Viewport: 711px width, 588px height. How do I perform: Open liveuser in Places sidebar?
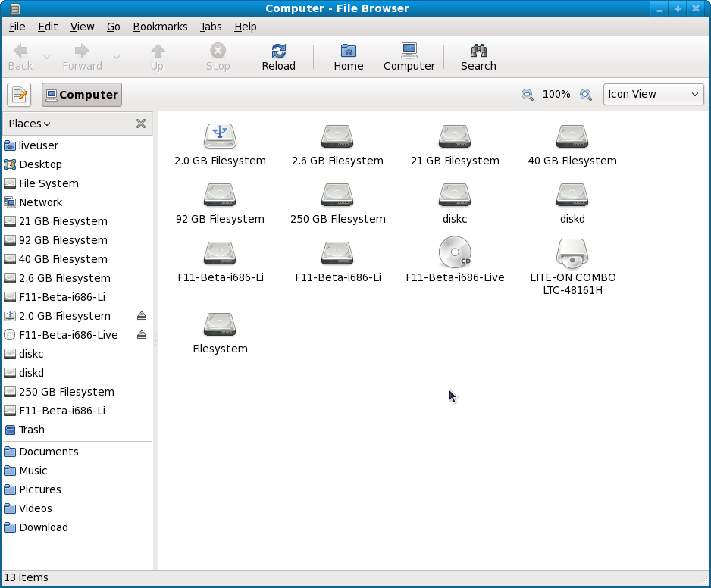(x=77, y=145)
